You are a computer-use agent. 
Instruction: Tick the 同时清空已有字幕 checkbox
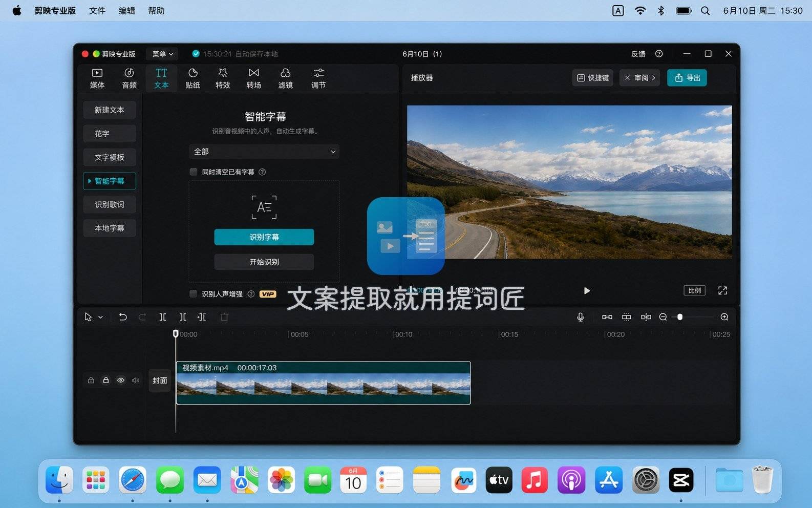click(194, 172)
